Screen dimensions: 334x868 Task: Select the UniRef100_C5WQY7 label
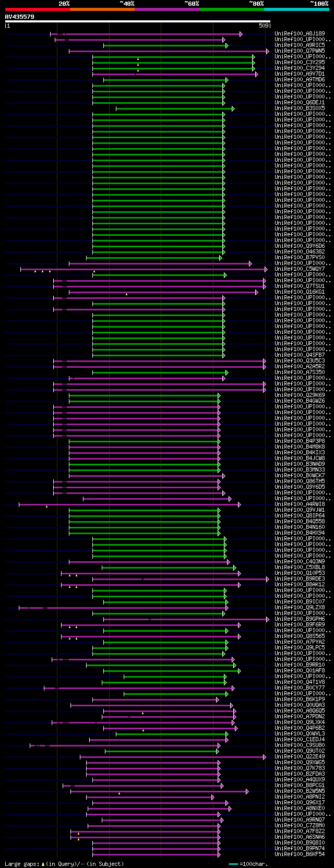300,269
